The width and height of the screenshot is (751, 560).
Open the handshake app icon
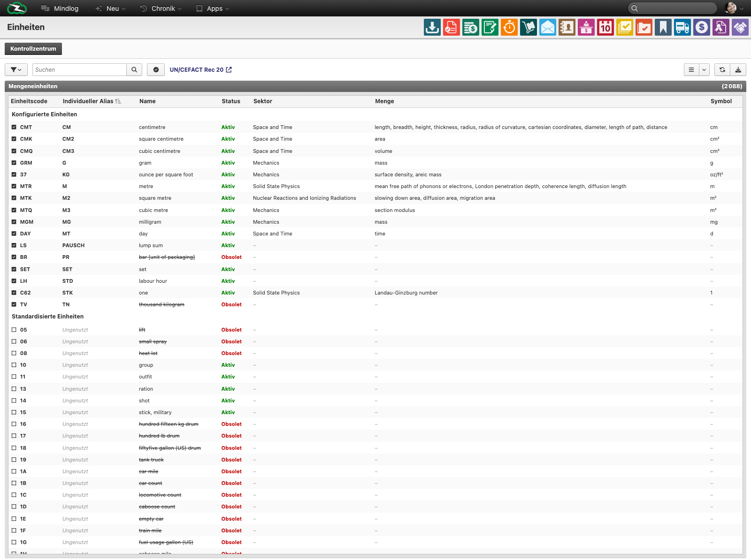click(740, 27)
